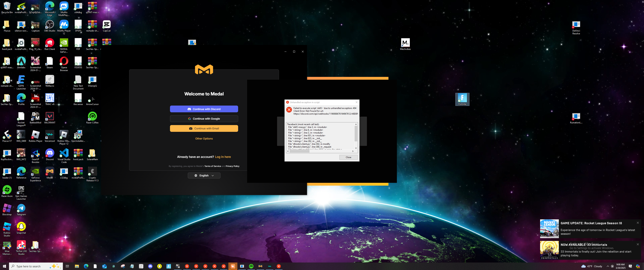Select the Razer Cortex desktop icon

(x=92, y=117)
